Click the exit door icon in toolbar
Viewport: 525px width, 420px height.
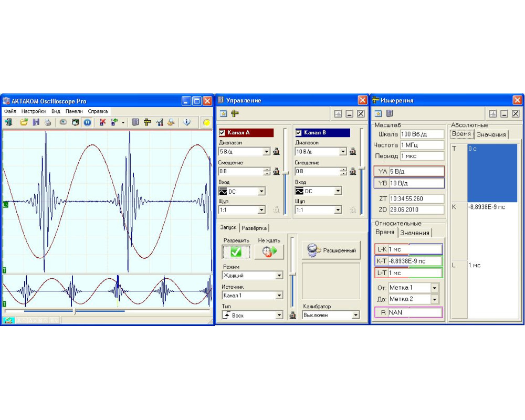[9, 122]
